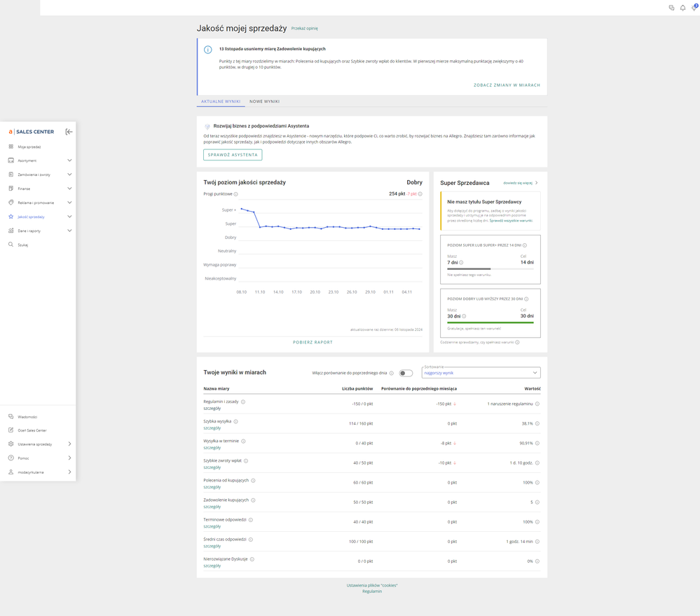Click info icon next to Wysyłka w terminie
The width and height of the screenshot is (700, 616).
tap(243, 441)
